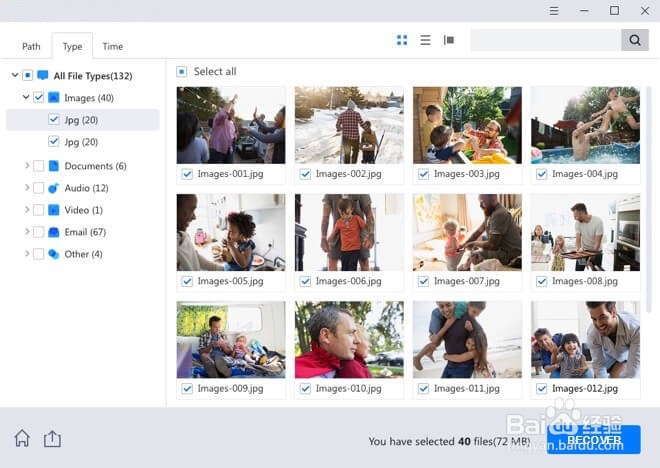
Task: Open the Images-010.jpg thumbnail
Action: [349, 339]
